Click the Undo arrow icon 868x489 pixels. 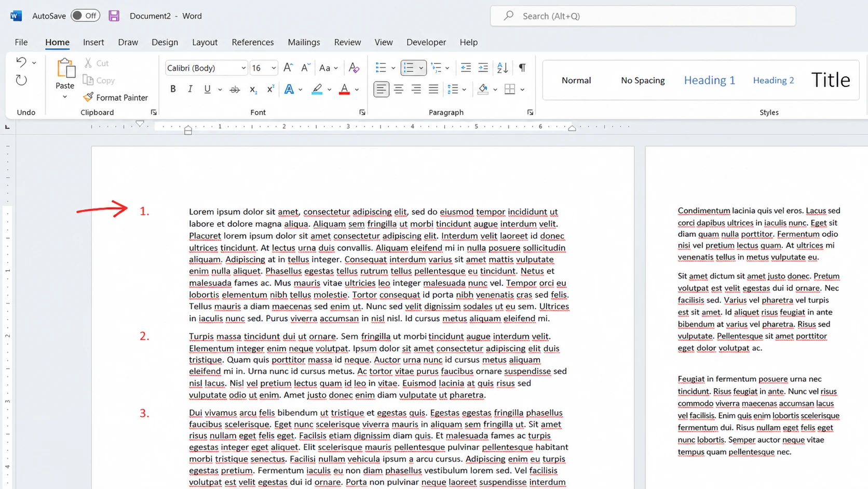(x=21, y=62)
